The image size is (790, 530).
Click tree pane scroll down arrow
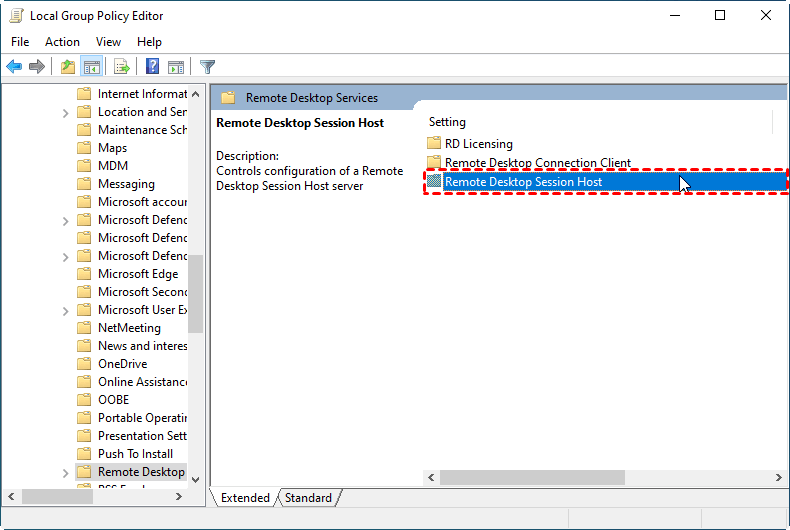coord(195,480)
